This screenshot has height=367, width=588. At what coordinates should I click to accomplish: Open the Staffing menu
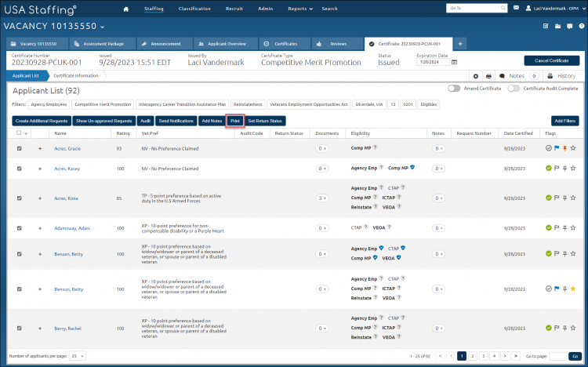[154, 9]
